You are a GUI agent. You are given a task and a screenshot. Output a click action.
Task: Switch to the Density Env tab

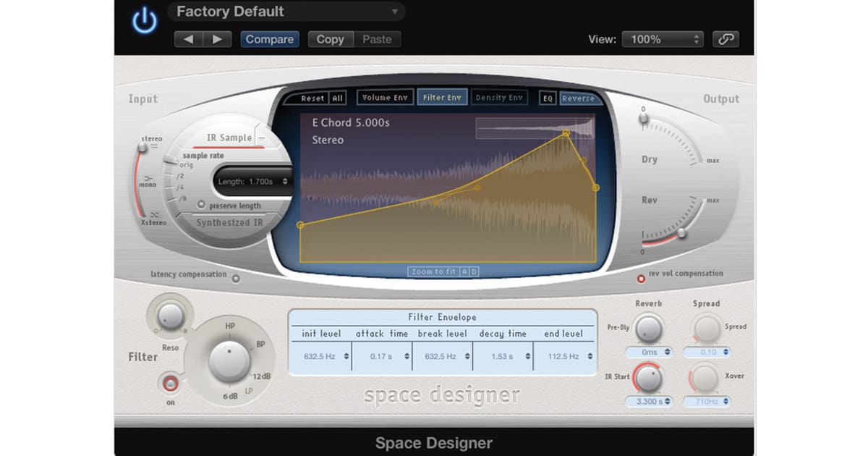[x=499, y=97]
